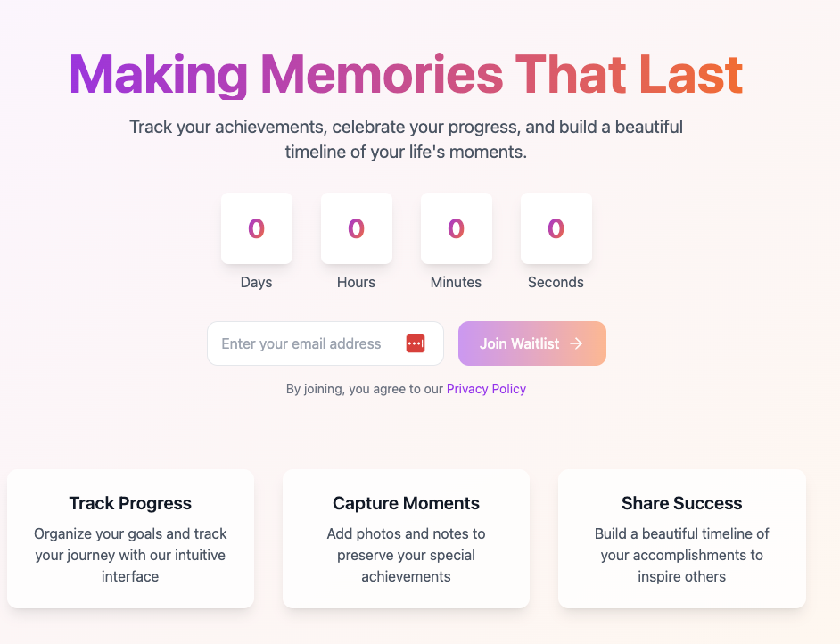This screenshot has width=840, height=644.
Task: Focus the email address input field
Action: coord(325,343)
